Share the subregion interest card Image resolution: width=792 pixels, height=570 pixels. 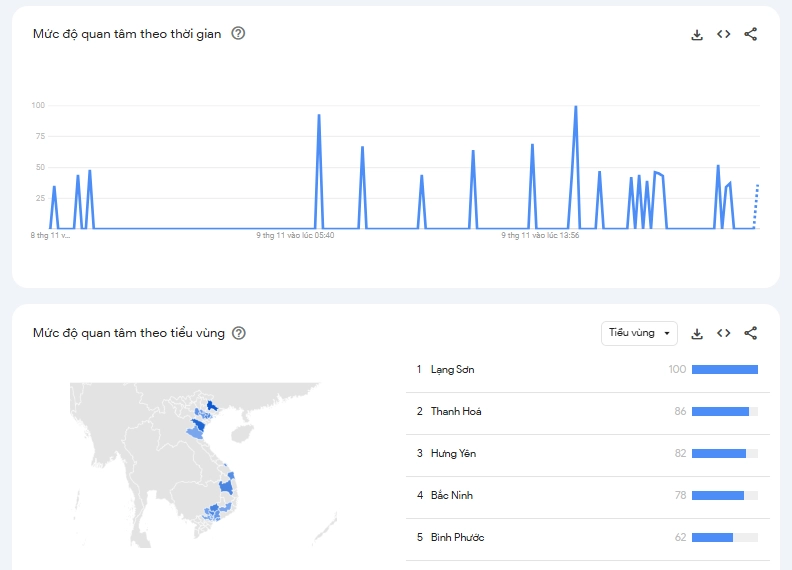click(x=751, y=333)
